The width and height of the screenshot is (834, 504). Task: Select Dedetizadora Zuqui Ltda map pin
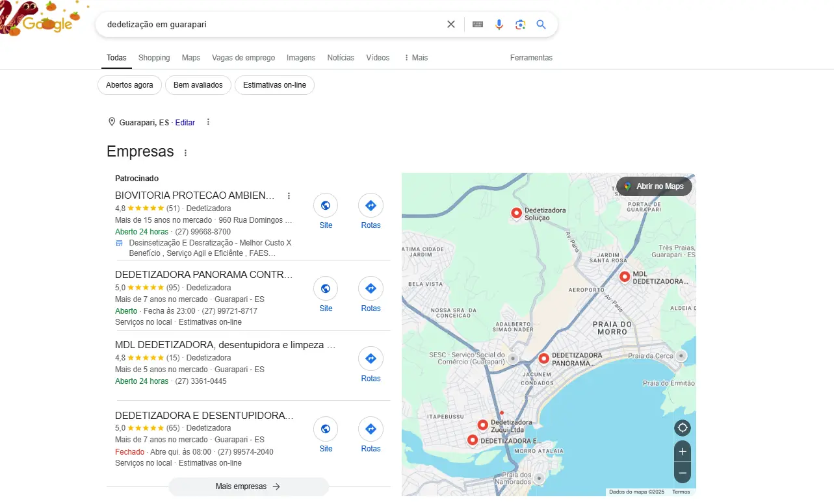tap(483, 425)
